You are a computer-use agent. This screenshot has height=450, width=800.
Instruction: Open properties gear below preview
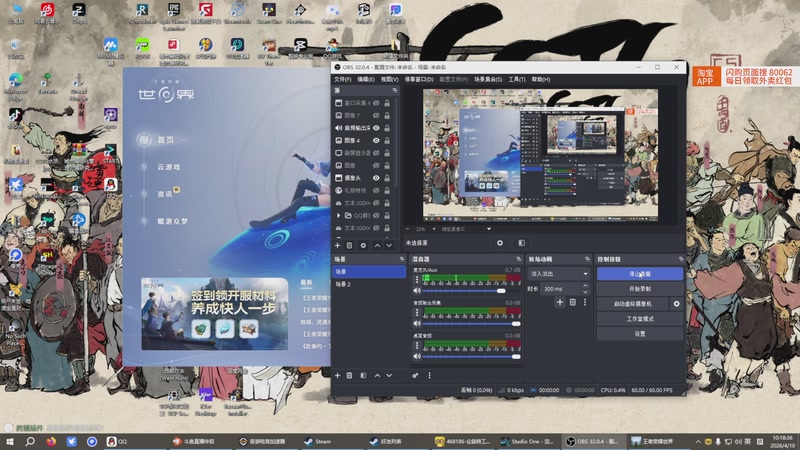pos(500,243)
